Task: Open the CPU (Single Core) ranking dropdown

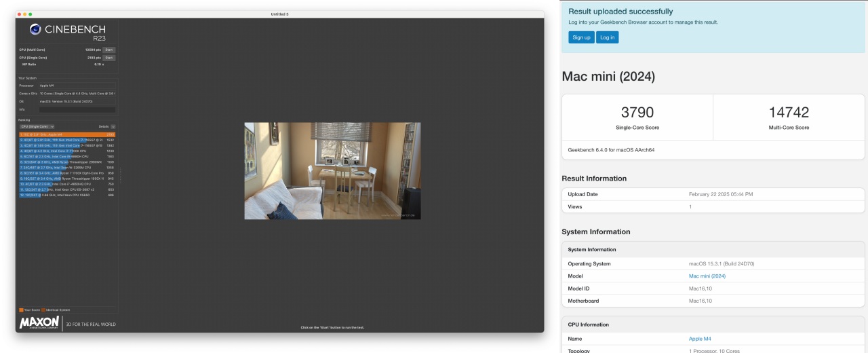Action: pos(37,126)
